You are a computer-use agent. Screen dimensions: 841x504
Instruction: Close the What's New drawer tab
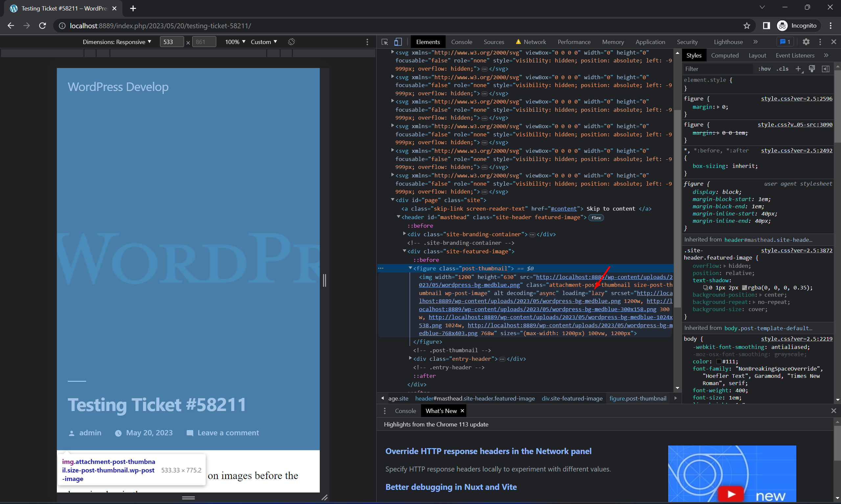tap(462, 411)
